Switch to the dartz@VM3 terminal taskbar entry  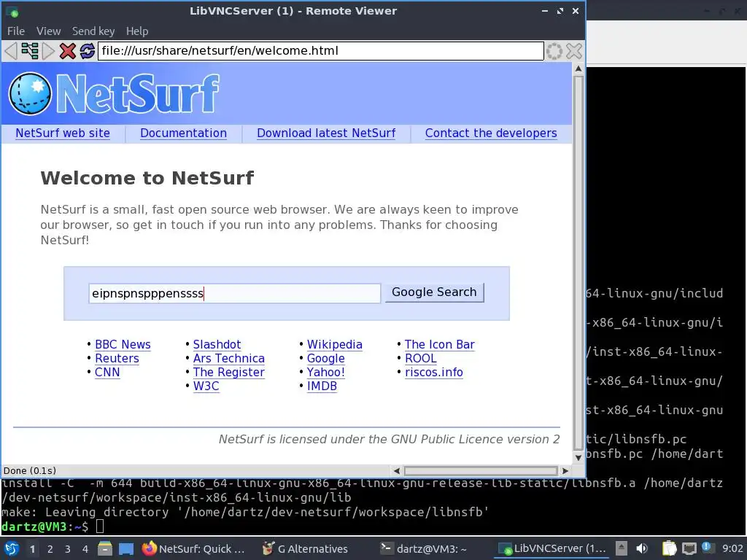(x=423, y=548)
